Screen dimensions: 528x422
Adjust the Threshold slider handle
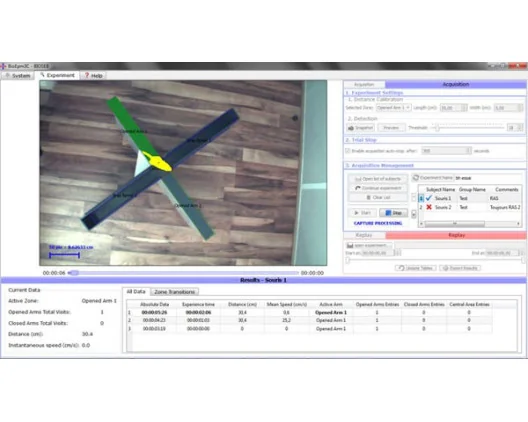tap(437, 128)
